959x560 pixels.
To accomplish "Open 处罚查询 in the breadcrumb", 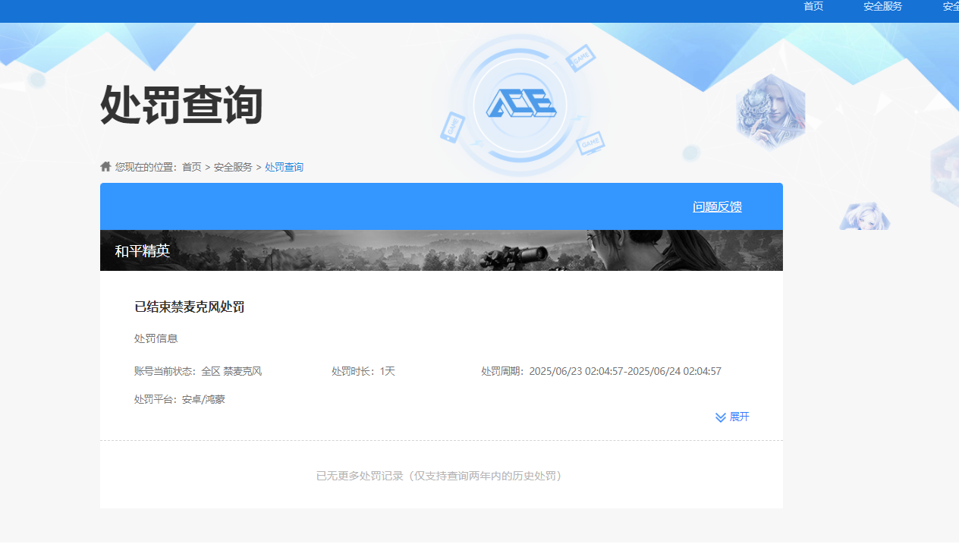I will [285, 166].
